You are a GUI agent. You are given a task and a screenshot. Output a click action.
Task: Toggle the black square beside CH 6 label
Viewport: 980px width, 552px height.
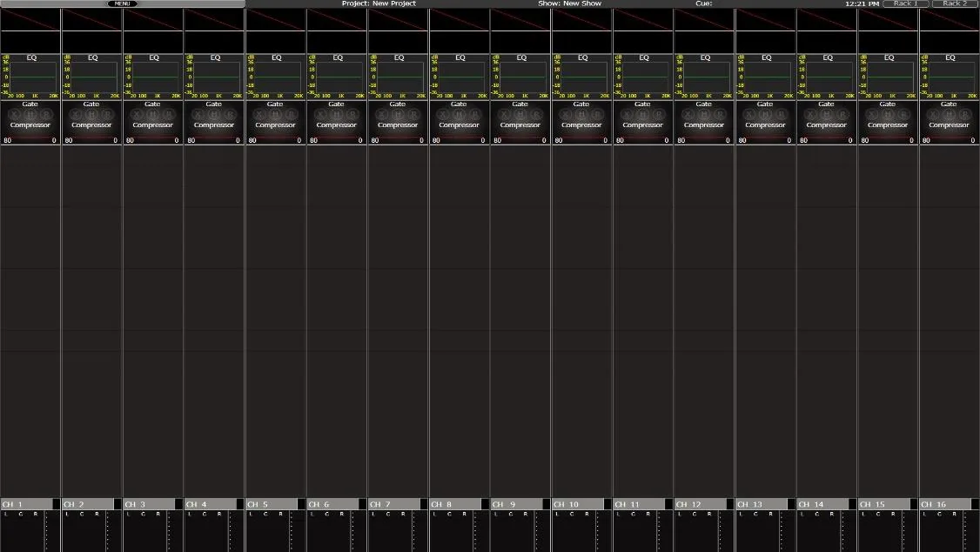(363, 504)
